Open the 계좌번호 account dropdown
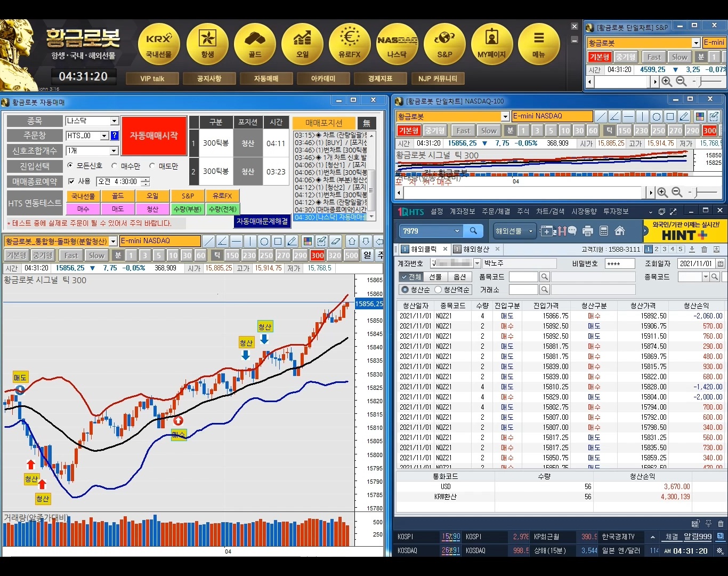Image resolution: width=728 pixels, height=576 pixels. tap(476, 263)
